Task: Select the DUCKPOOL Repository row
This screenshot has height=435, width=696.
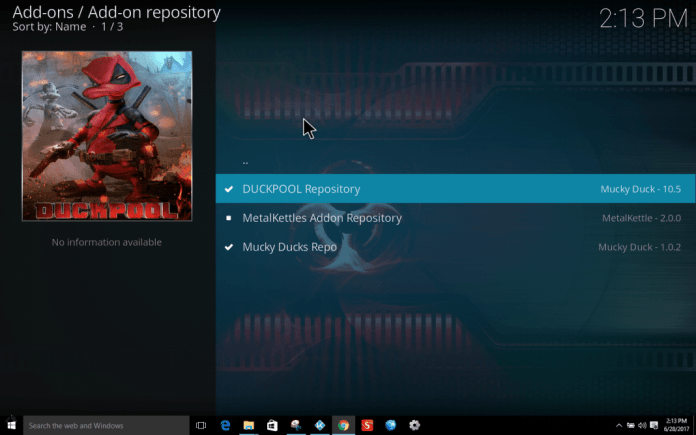Action: tap(455, 189)
